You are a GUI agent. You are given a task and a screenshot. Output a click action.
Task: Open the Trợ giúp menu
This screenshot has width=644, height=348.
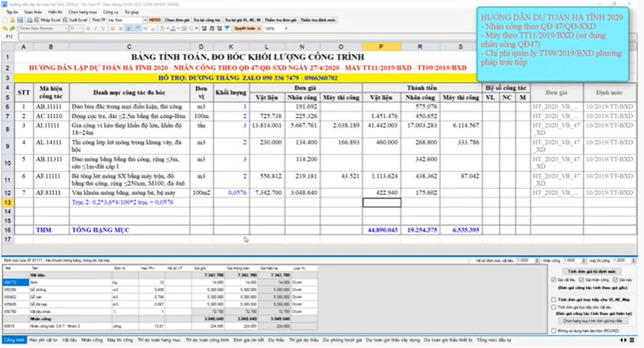point(132,12)
